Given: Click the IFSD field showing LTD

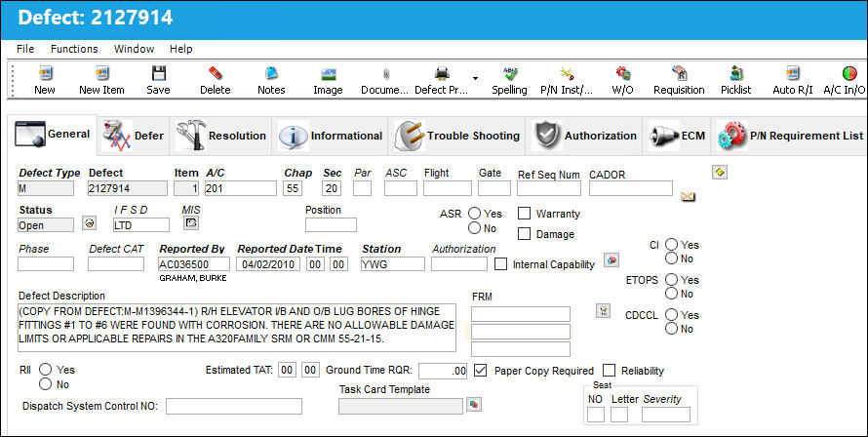Looking at the screenshot, I should tap(141, 225).
